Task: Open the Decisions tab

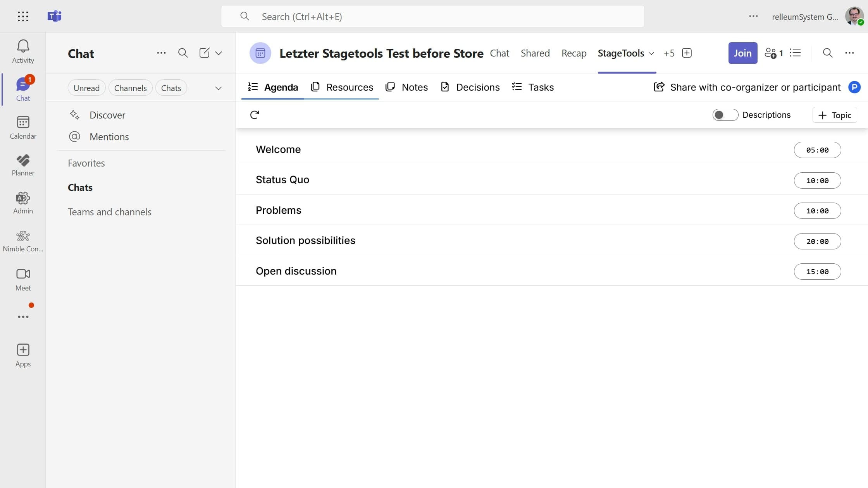Action: pos(470,87)
